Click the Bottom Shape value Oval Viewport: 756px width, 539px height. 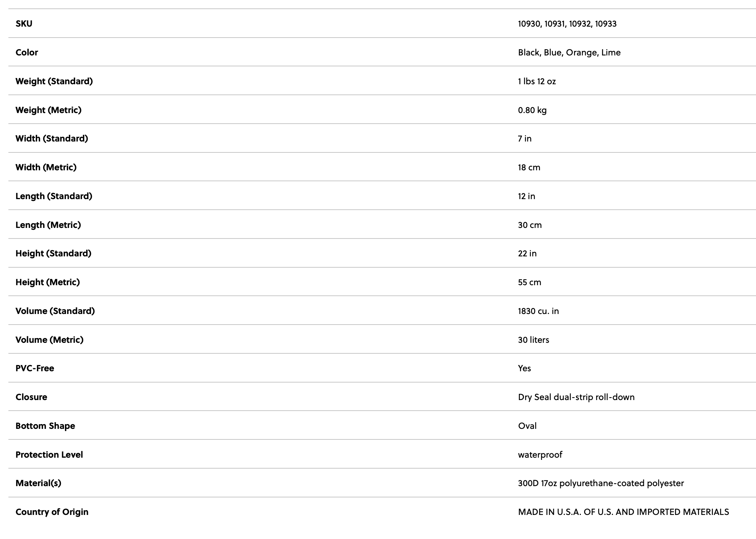coord(527,426)
